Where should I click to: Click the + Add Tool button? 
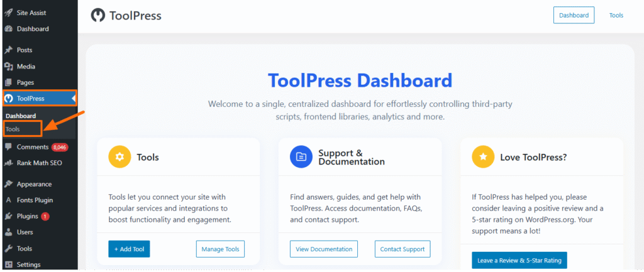pyautogui.click(x=129, y=249)
